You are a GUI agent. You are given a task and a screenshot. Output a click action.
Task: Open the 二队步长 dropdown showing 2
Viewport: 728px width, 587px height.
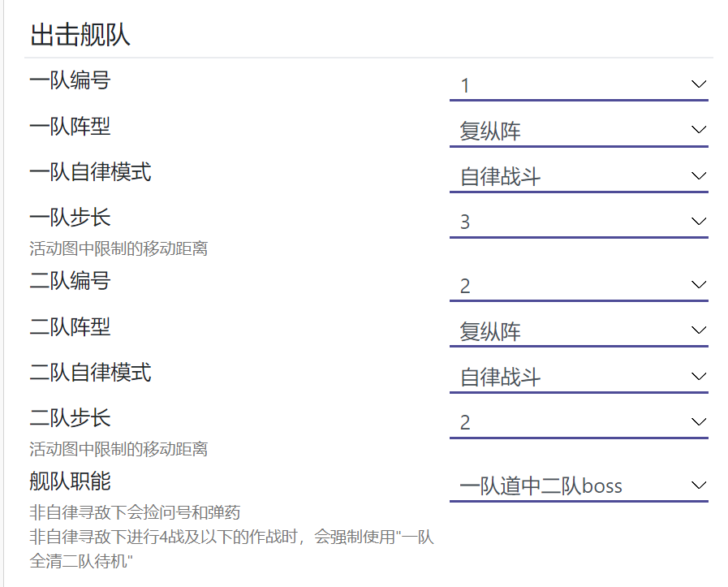[579, 423]
